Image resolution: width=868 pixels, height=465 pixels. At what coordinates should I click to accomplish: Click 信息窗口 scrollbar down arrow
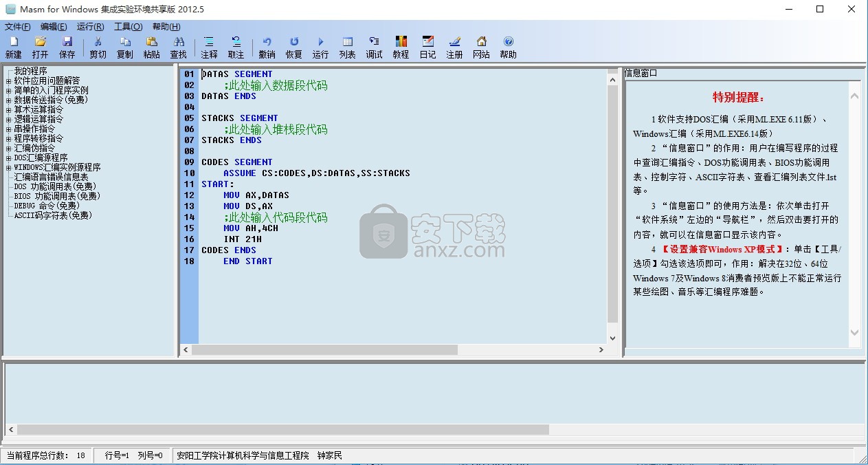click(855, 333)
